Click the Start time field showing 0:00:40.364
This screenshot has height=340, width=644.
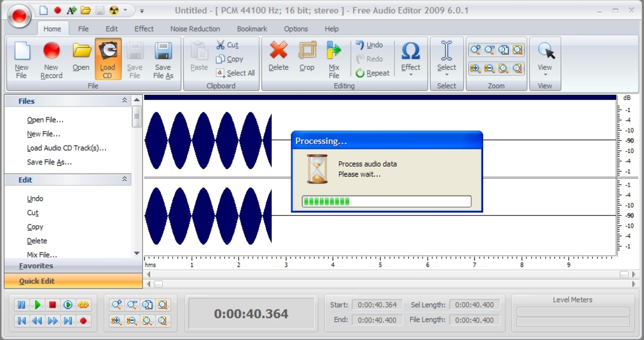377,305
